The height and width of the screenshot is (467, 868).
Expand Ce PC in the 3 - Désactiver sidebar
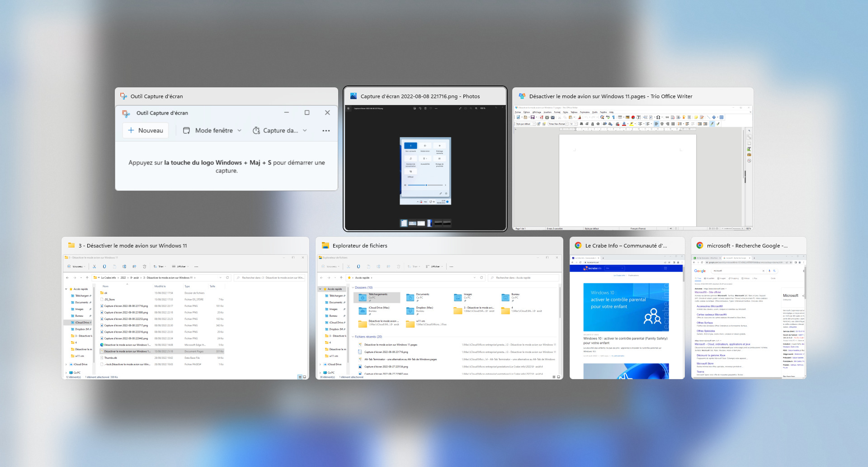[x=66, y=373]
